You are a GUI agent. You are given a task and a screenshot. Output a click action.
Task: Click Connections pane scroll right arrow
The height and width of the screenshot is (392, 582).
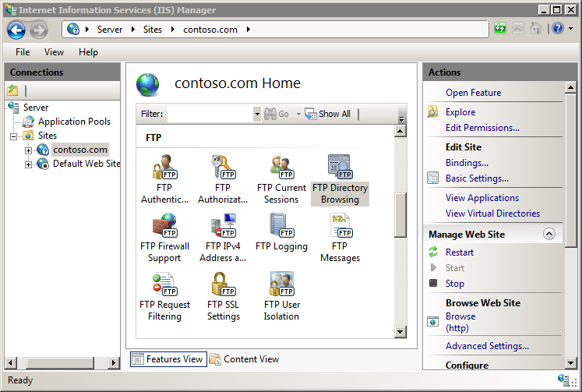coord(114,362)
